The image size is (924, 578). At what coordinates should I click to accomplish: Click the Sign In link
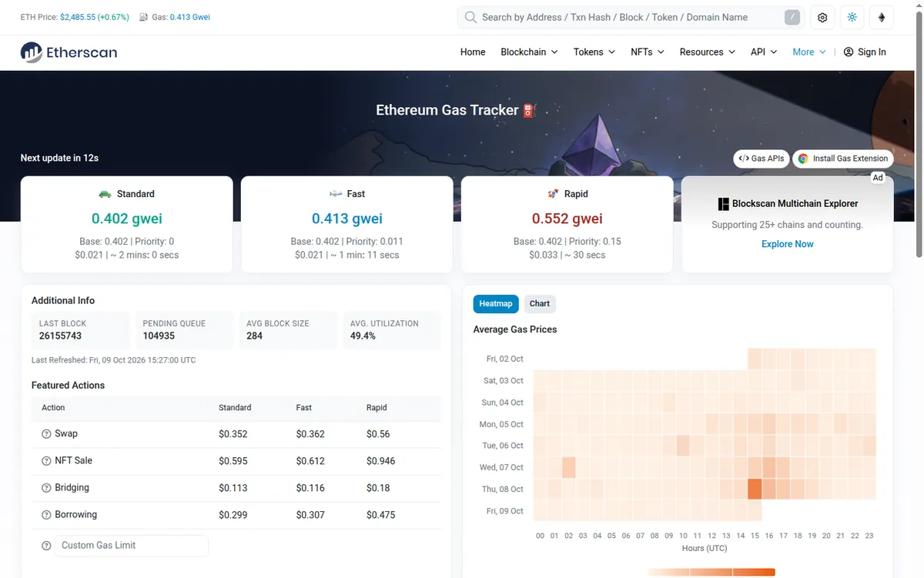[865, 52]
